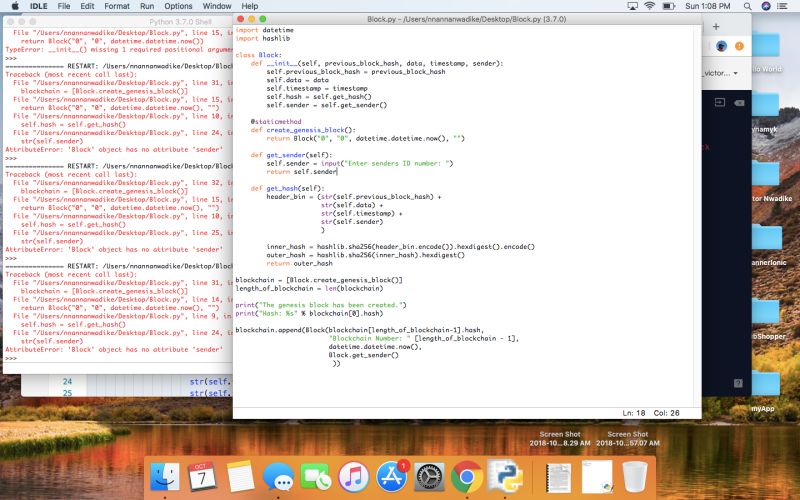Image resolution: width=800 pixels, height=500 pixels.
Task: Click the sign-in arrow icon in dark panel
Action: tap(719, 103)
